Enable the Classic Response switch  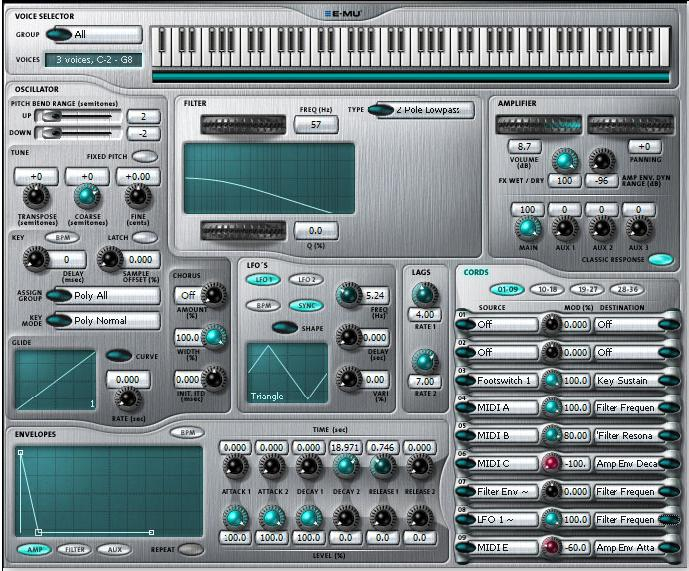[660, 260]
